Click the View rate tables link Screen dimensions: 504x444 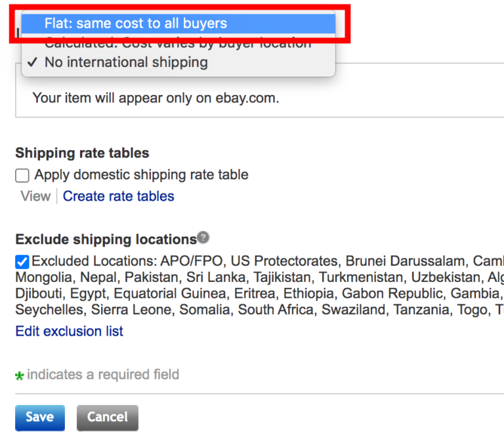[x=35, y=196]
